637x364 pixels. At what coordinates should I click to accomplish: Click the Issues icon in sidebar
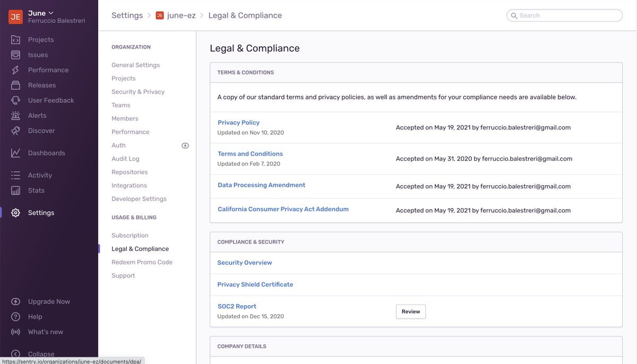click(16, 55)
